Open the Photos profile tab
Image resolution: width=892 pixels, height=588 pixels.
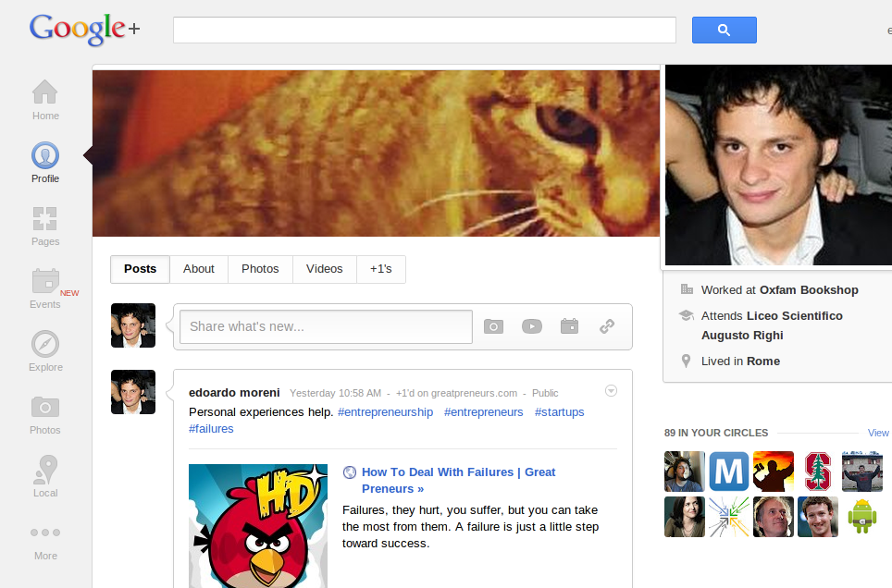260,269
